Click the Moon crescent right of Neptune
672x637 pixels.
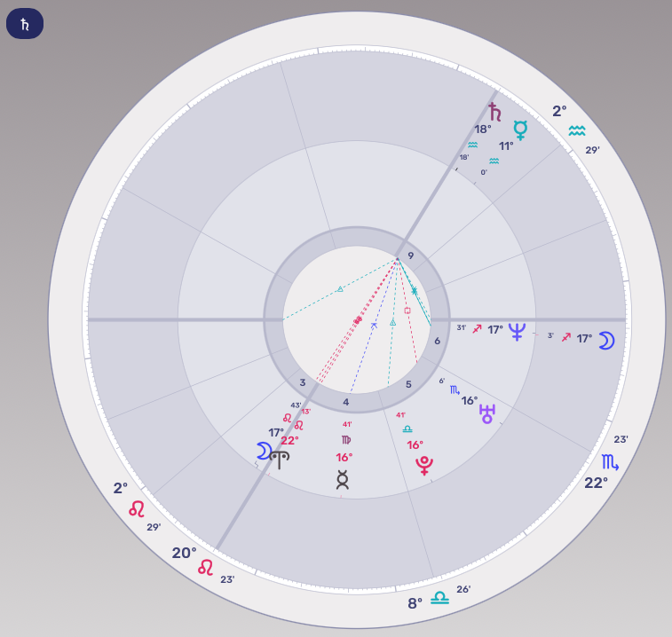click(605, 340)
